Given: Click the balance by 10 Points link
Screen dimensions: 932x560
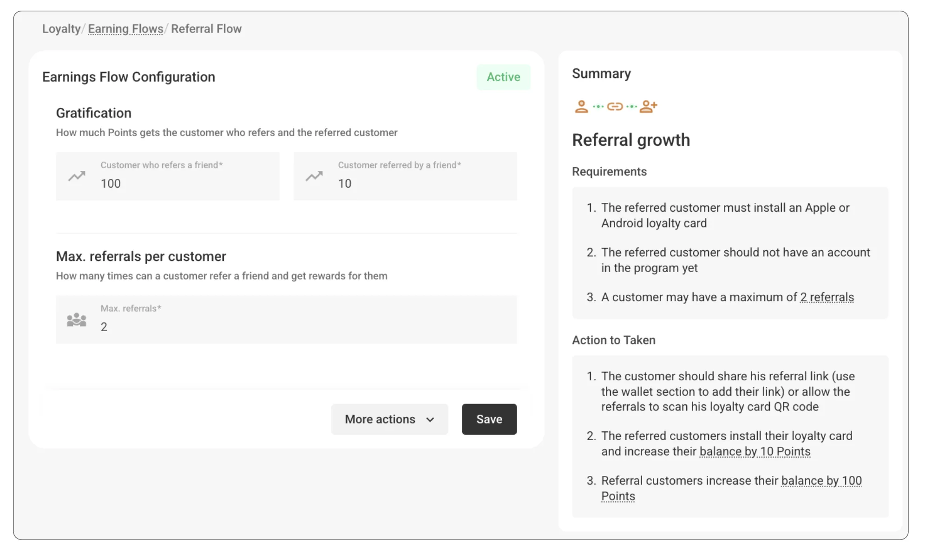Looking at the screenshot, I should 755,451.
